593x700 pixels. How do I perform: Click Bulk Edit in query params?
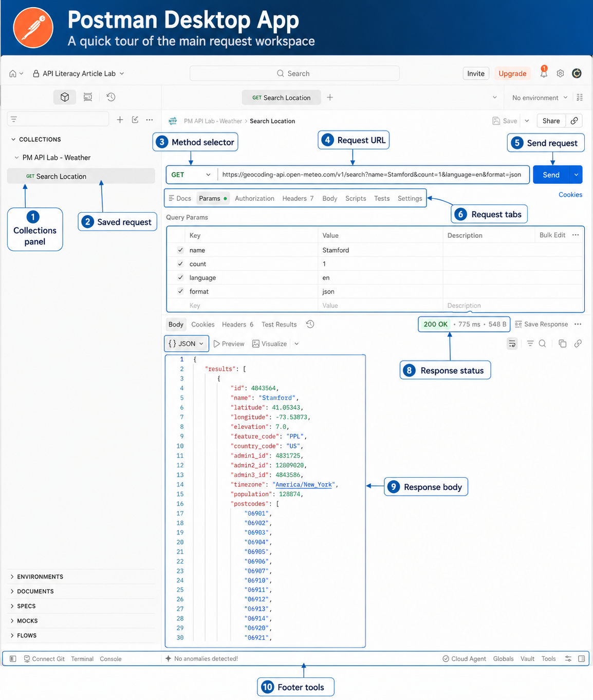(x=552, y=235)
